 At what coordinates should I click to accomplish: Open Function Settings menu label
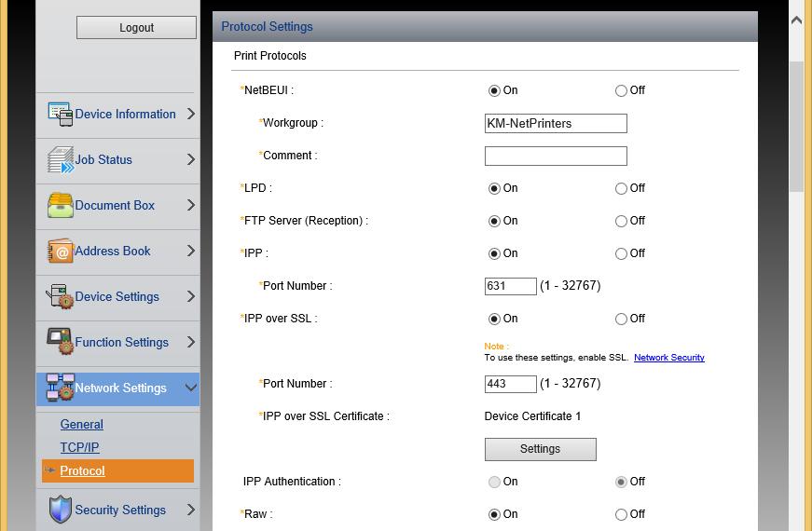coord(122,342)
